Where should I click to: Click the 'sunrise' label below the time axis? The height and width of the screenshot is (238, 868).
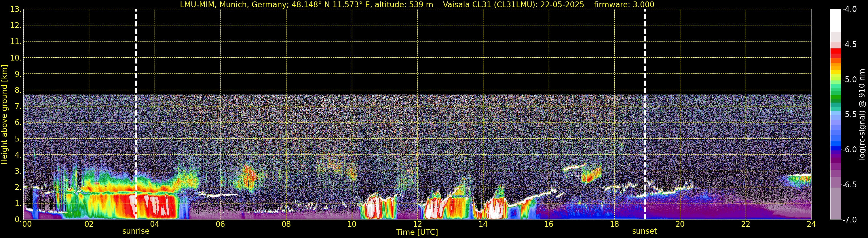136,231
